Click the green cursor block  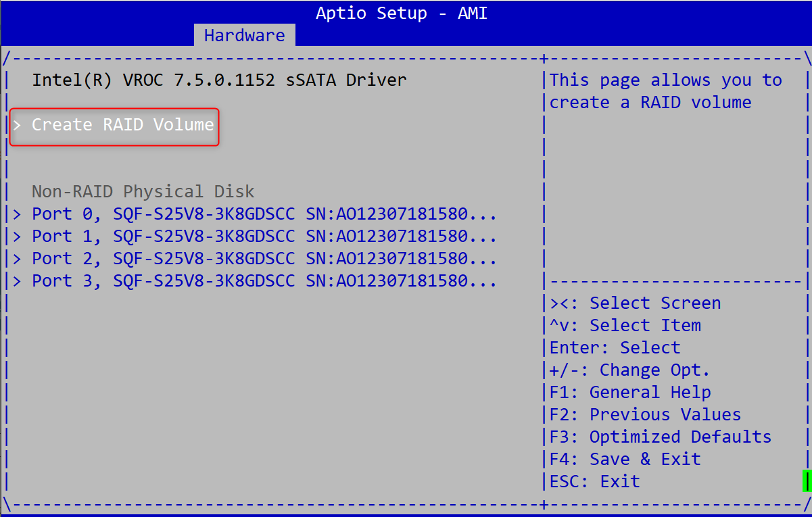[806, 481]
